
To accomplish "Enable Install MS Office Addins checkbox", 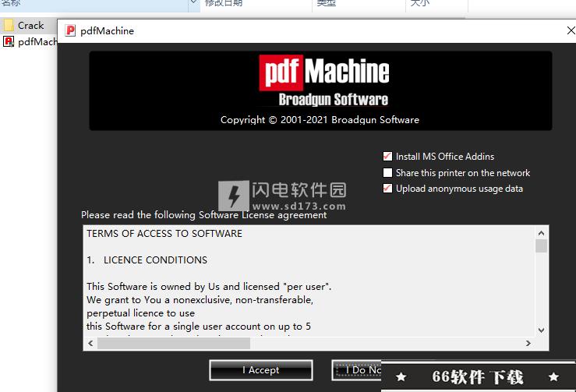I will coord(387,156).
